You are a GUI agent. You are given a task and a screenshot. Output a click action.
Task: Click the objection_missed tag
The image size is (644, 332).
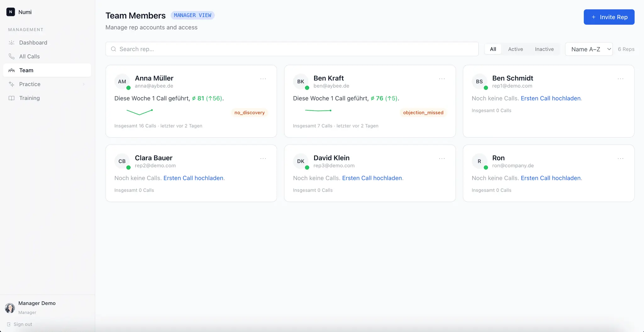tap(423, 112)
